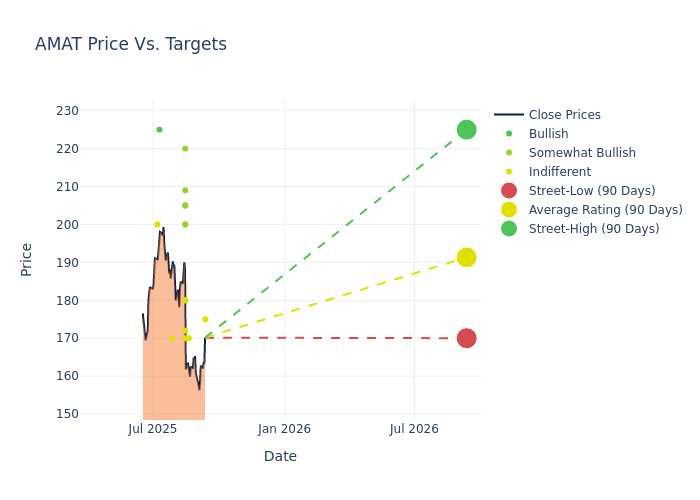
Task: Click the AMAT Price Vs. Targets title
Action: point(131,44)
